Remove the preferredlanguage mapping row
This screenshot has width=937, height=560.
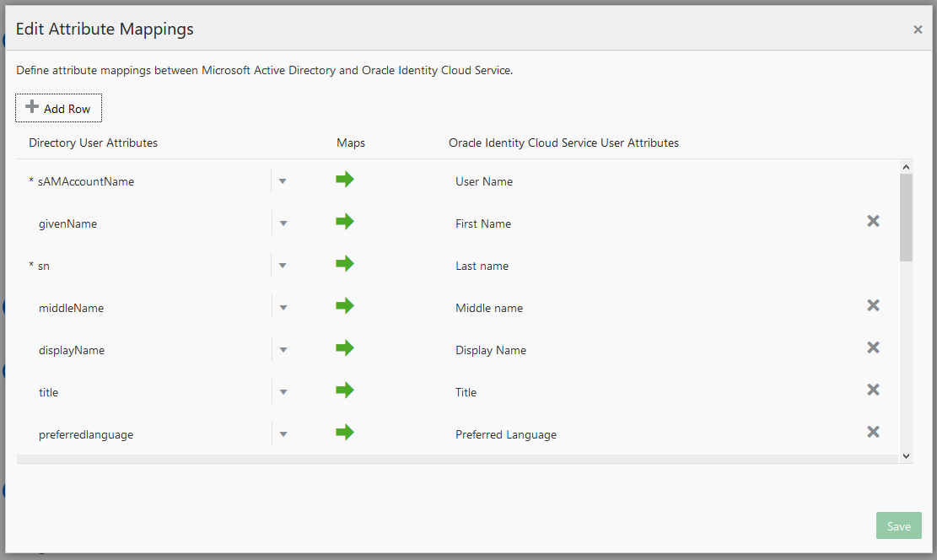tap(873, 432)
